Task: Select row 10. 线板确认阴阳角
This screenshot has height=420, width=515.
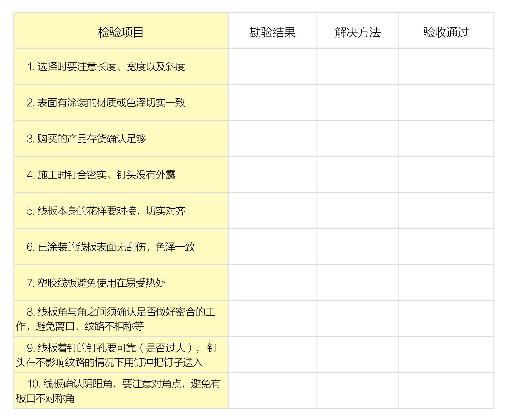Action: tap(121, 391)
